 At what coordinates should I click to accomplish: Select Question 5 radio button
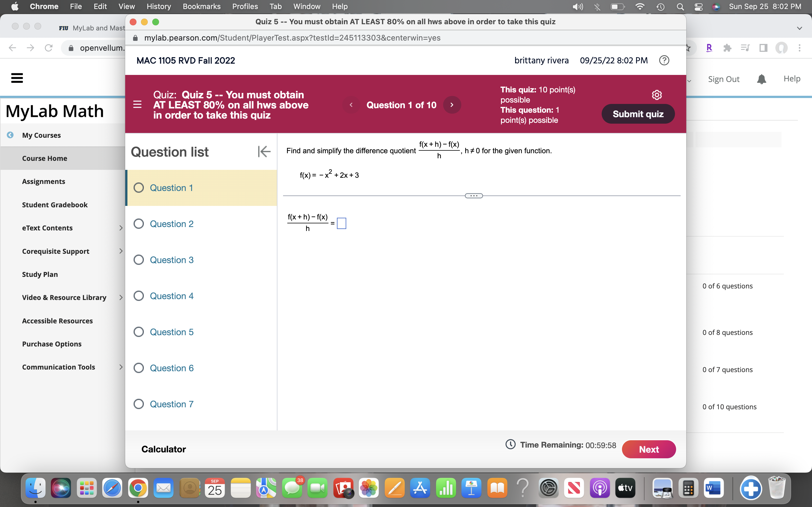(139, 332)
